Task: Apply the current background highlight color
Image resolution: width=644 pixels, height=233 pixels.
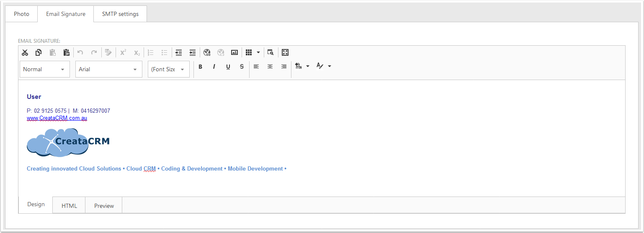Action: pos(298,66)
